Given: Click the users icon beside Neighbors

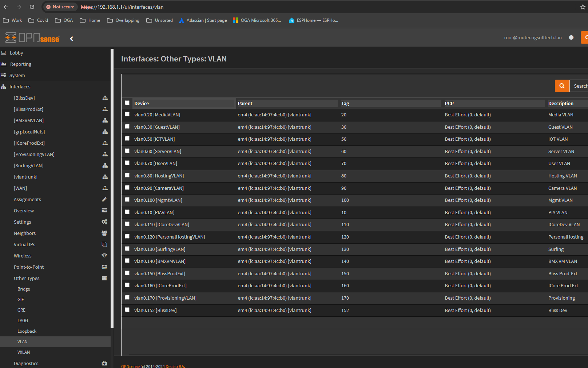Looking at the screenshot, I should (x=104, y=233).
